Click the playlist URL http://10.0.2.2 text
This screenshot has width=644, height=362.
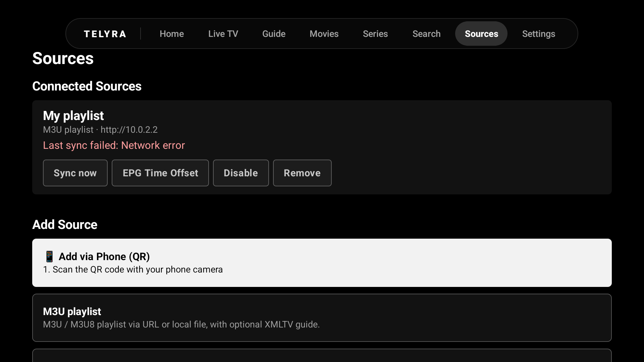tap(129, 130)
